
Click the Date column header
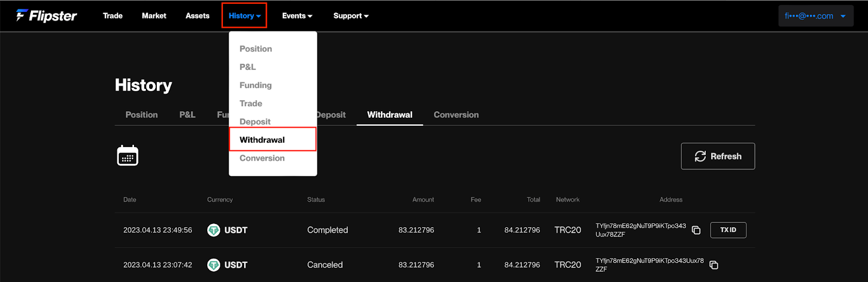point(130,200)
